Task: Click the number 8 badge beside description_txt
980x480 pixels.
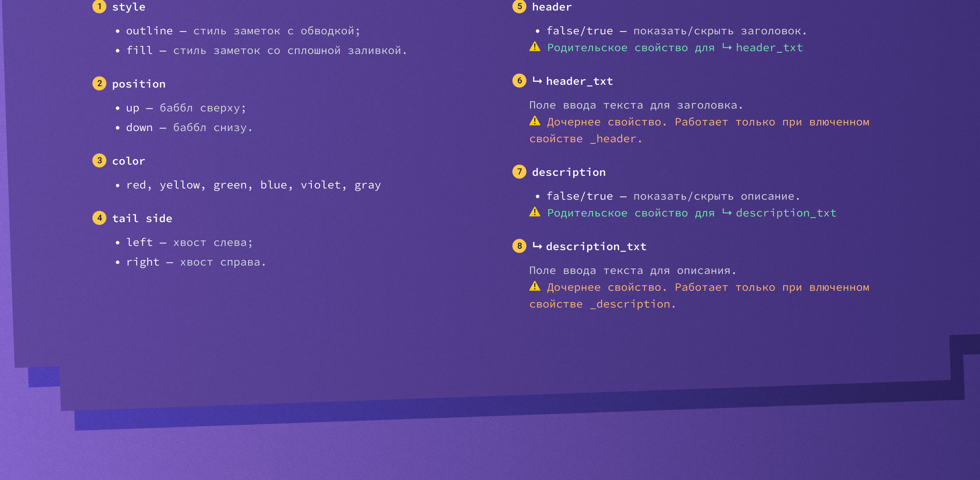Action: click(519, 246)
